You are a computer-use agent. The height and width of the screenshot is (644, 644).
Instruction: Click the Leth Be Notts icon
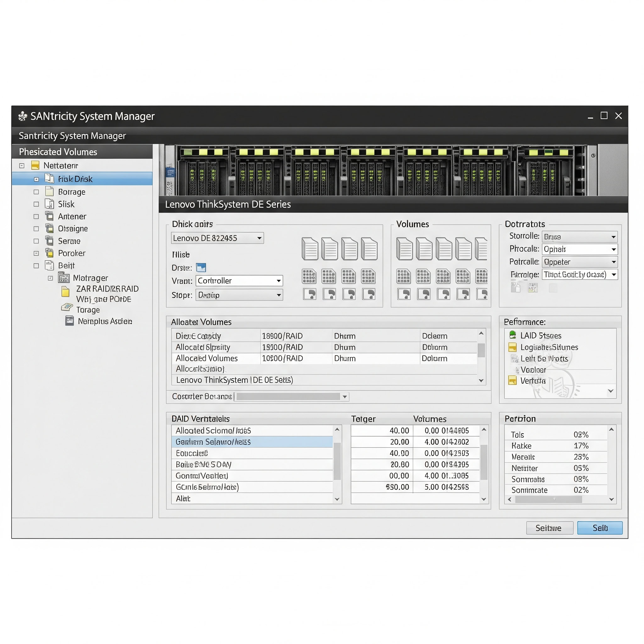tap(515, 359)
